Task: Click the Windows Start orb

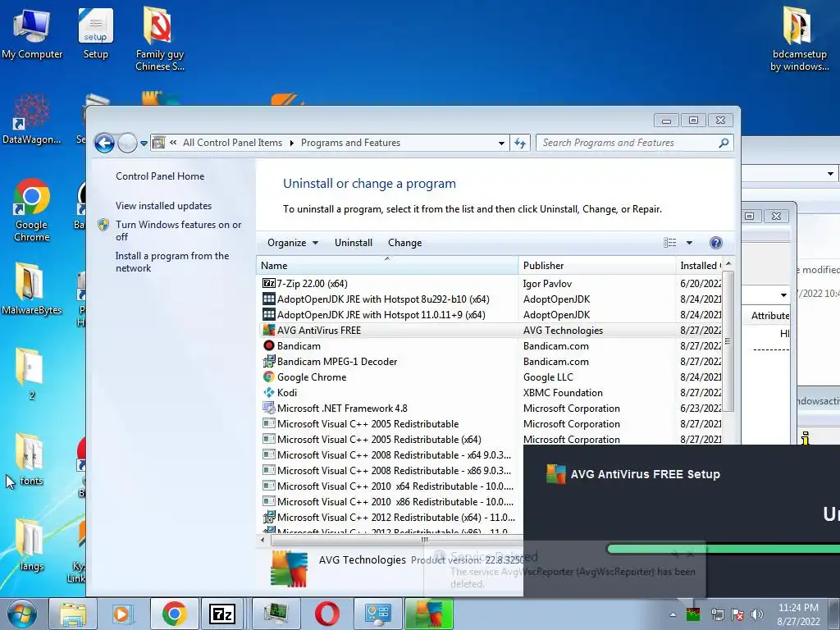Action: coord(22,614)
